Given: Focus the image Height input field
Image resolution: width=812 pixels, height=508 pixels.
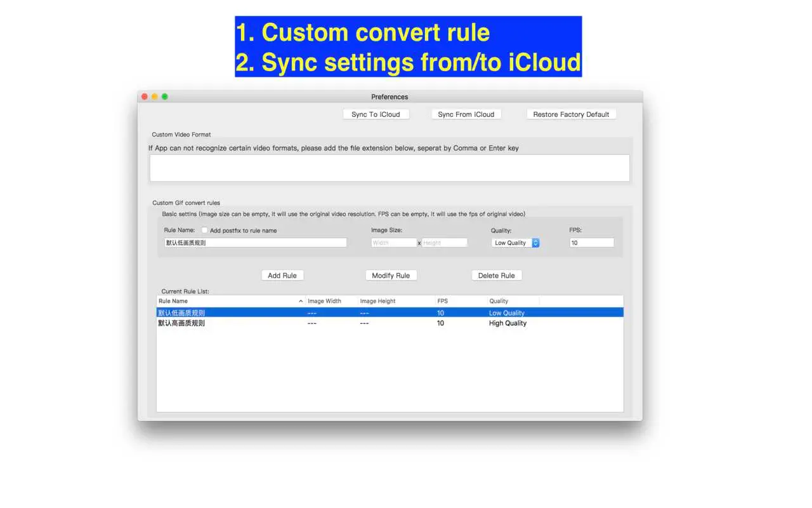Looking at the screenshot, I should point(444,243).
